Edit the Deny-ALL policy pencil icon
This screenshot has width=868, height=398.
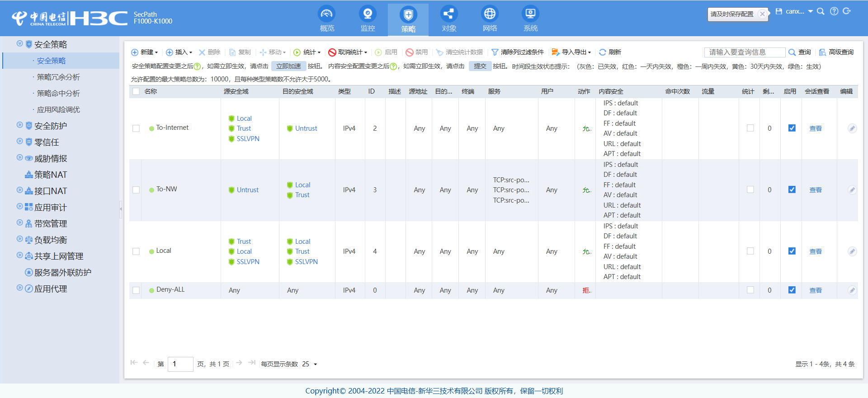coord(852,290)
